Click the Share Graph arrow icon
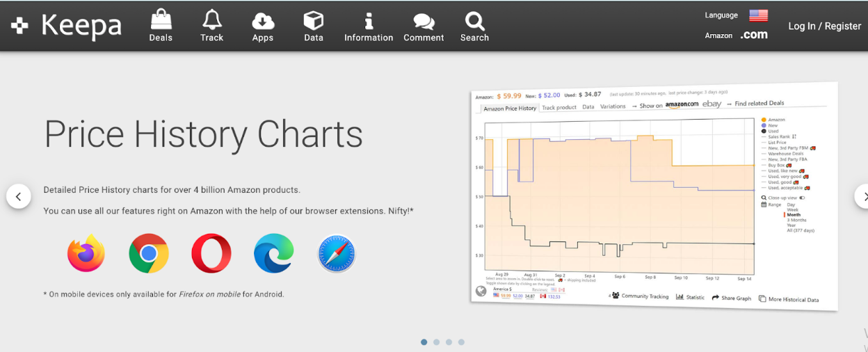 [x=715, y=298]
